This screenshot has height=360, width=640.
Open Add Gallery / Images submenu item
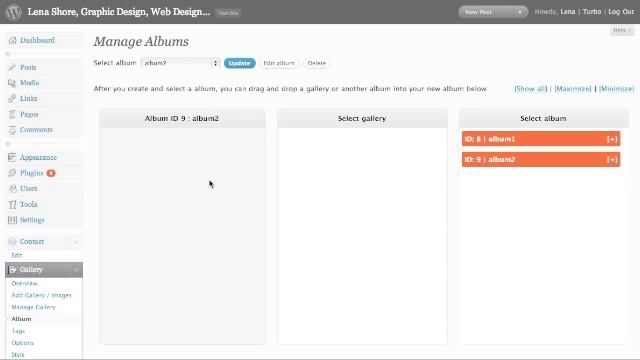[41, 295]
